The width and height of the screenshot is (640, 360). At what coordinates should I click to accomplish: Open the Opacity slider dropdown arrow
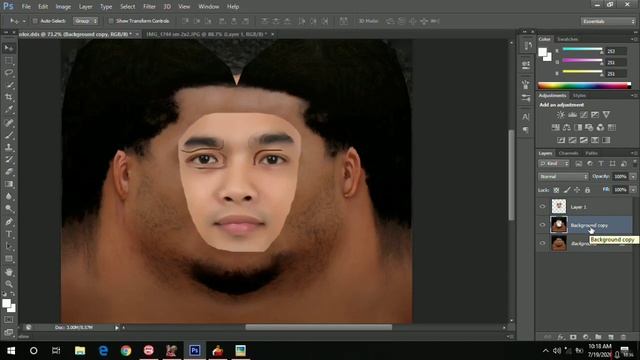[x=633, y=176]
